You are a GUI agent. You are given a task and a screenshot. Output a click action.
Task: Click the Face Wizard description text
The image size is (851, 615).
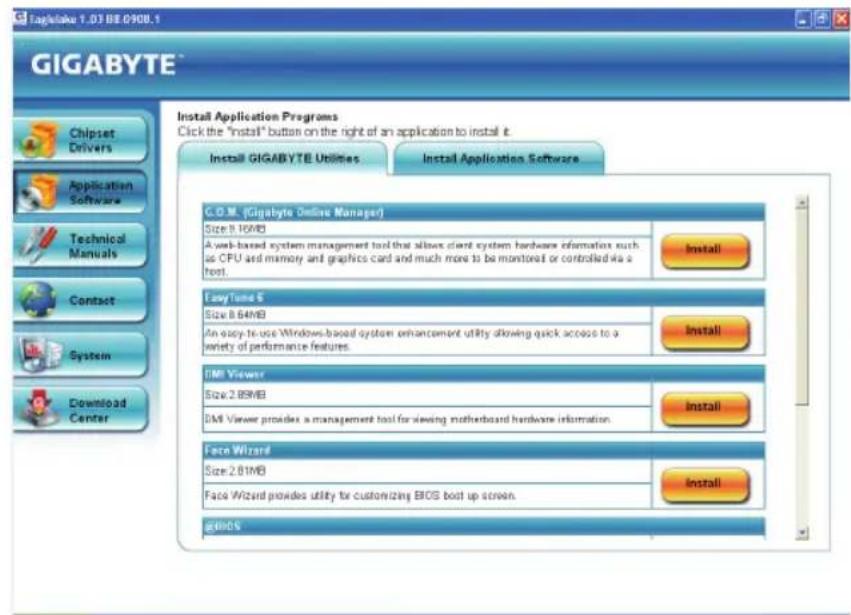[x=360, y=496]
